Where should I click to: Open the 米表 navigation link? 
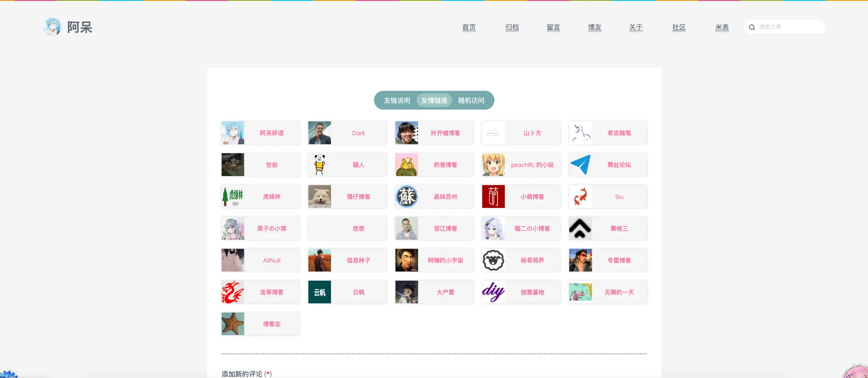722,27
